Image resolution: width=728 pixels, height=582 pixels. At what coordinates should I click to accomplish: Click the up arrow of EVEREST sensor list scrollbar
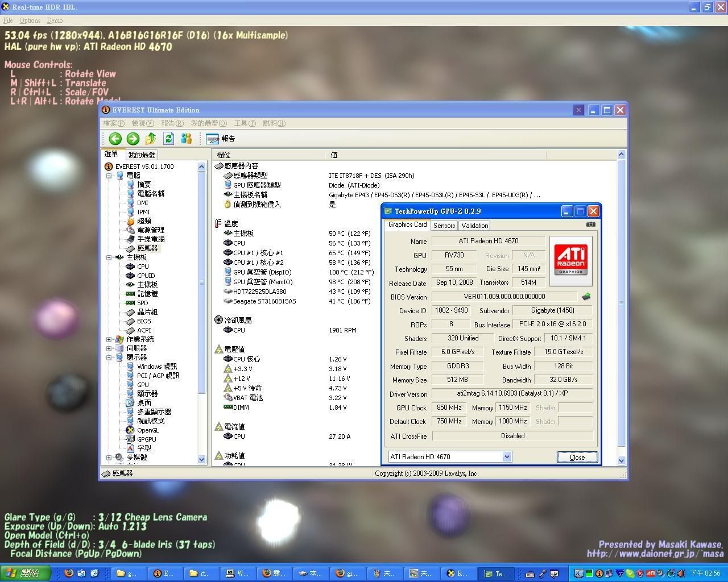621,154
